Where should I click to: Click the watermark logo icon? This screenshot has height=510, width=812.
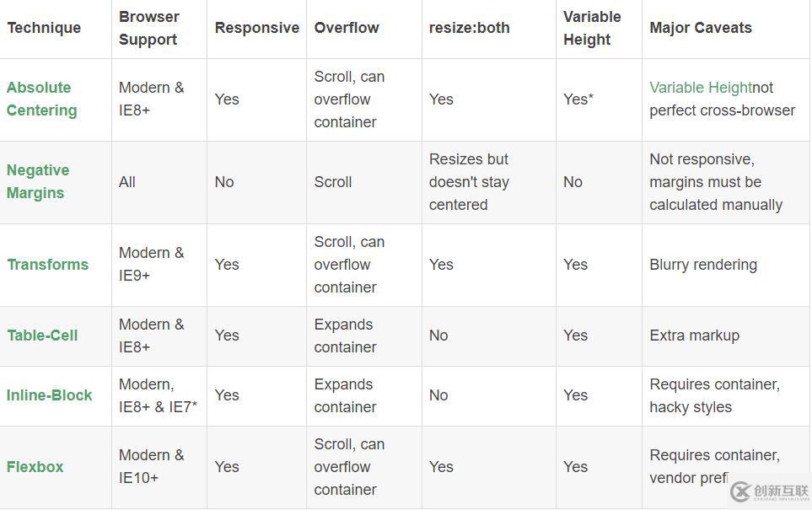(x=740, y=491)
